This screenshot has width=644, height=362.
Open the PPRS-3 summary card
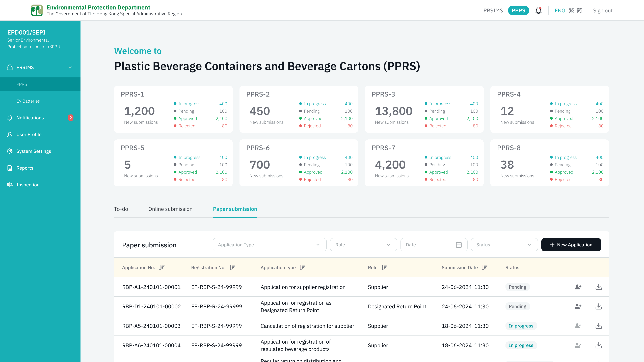(424, 109)
